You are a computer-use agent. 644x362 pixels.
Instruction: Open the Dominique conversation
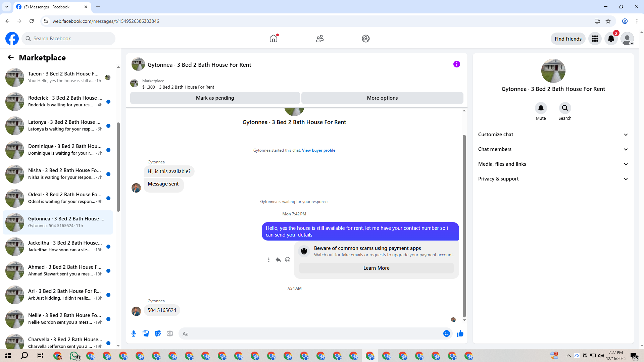(58, 150)
